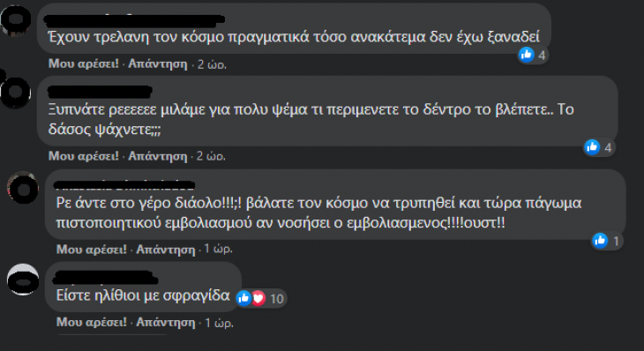The height and width of the screenshot is (351, 644).
Task: Reply to 'Ξυπνάτε ρεεεεε' comment with 'Απάντηση'
Action: (158, 156)
